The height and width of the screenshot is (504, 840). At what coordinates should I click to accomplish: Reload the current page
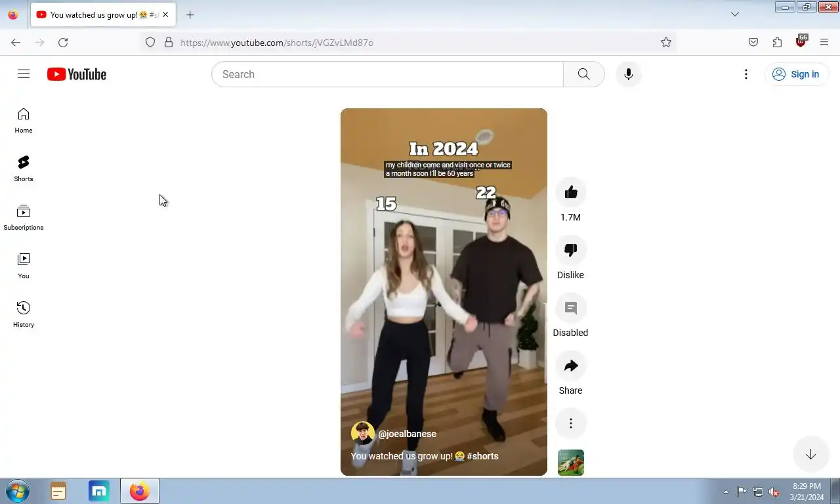[x=63, y=42]
